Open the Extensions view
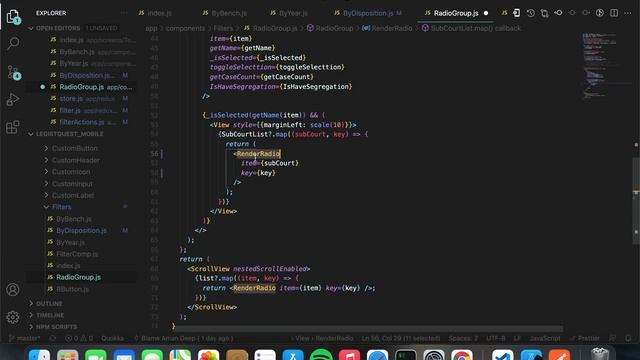 [13, 127]
